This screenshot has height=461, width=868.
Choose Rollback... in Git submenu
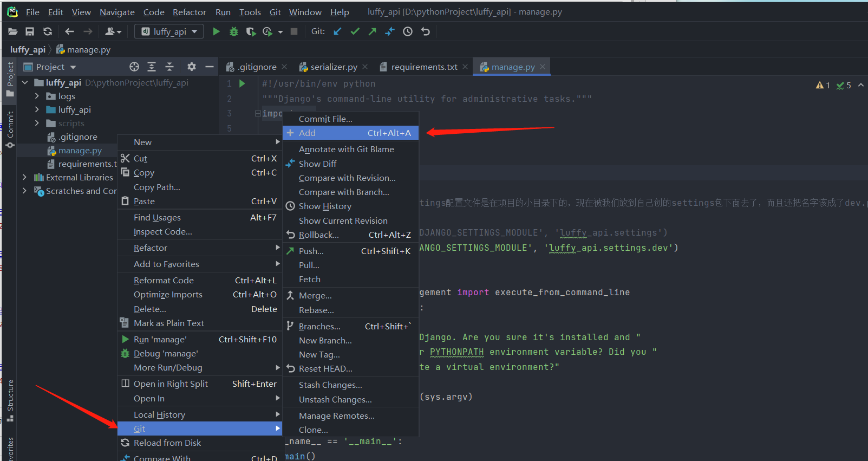pos(351,235)
